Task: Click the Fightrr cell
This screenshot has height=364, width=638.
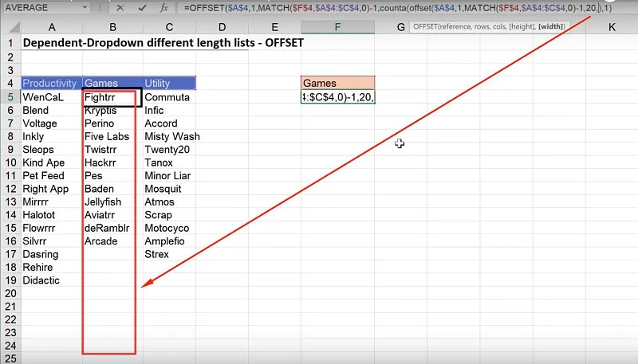Action: tap(112, 97)
